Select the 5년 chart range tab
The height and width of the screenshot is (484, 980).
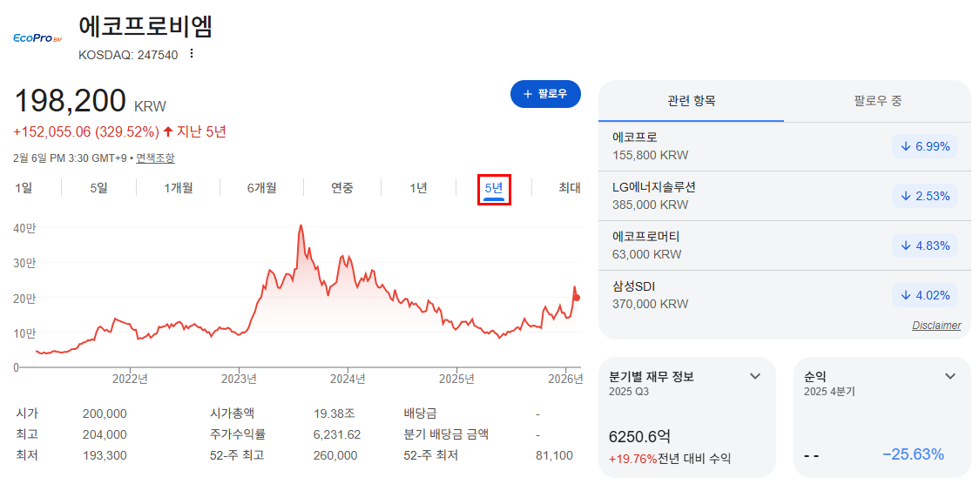coord(495,189)
